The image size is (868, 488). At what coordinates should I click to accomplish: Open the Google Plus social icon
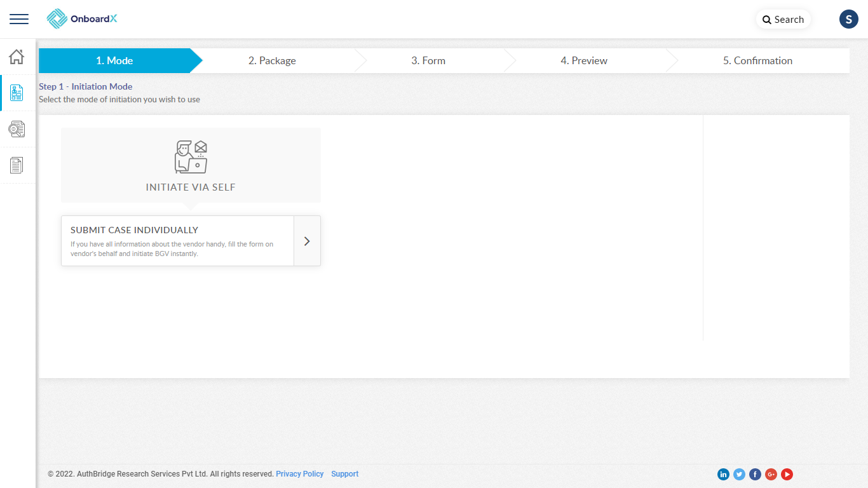pos(771,474)
